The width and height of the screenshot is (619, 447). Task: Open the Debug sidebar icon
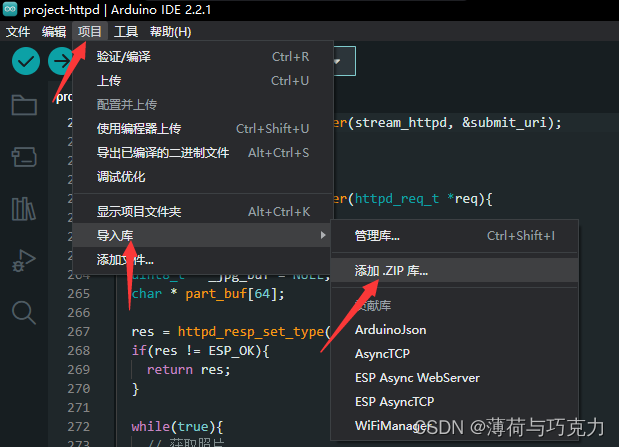[x=24, y=261]
